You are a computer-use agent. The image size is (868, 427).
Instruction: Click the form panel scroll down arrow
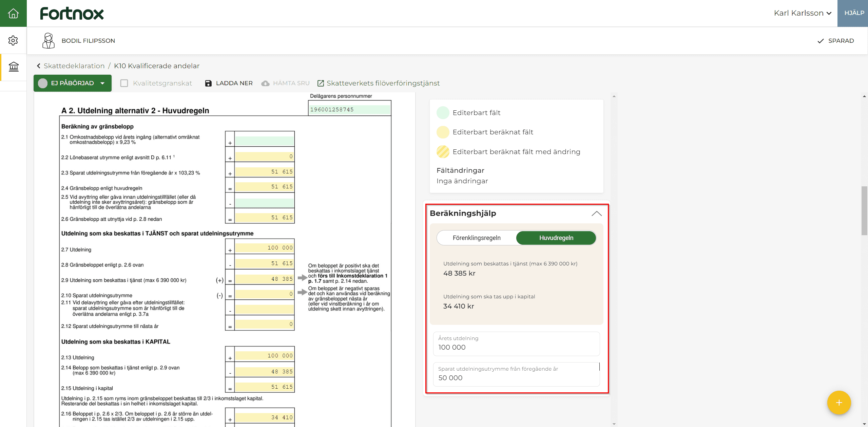(x=614, y=424)
